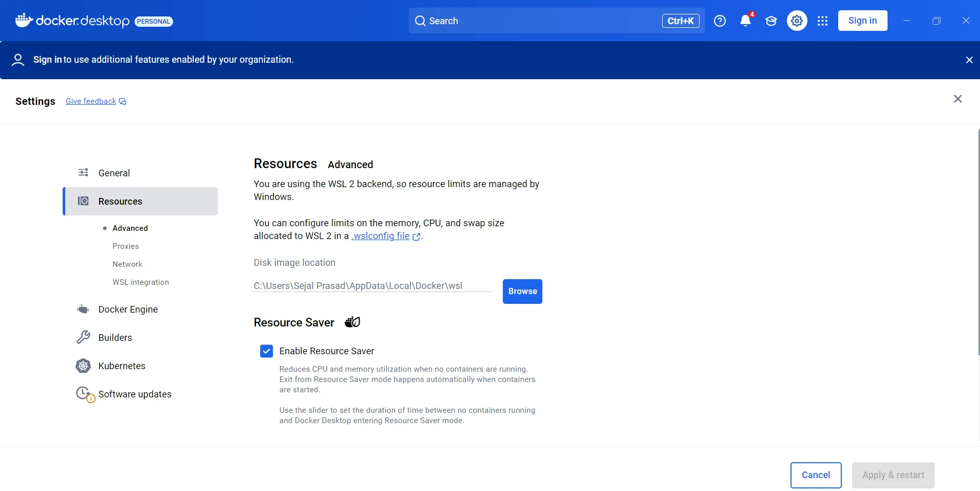Click external link icon after .wslconfig file
980x491 pixels.
pos(416,237)
